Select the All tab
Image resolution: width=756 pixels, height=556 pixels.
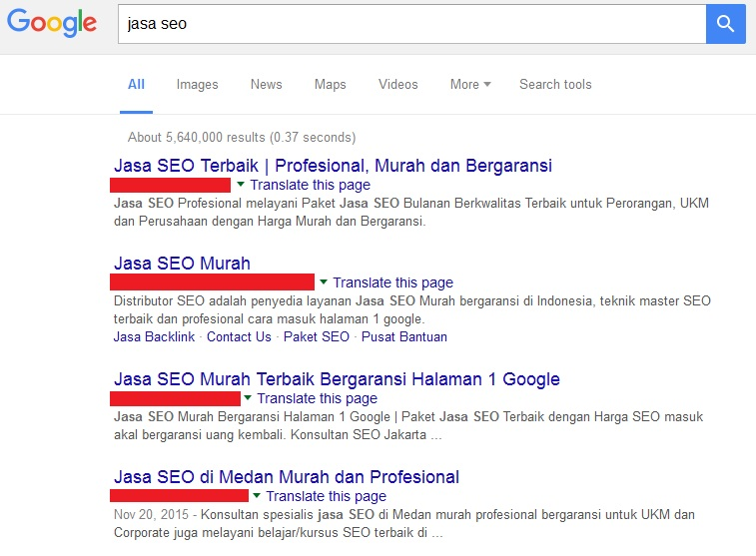(x=136, y=84)
